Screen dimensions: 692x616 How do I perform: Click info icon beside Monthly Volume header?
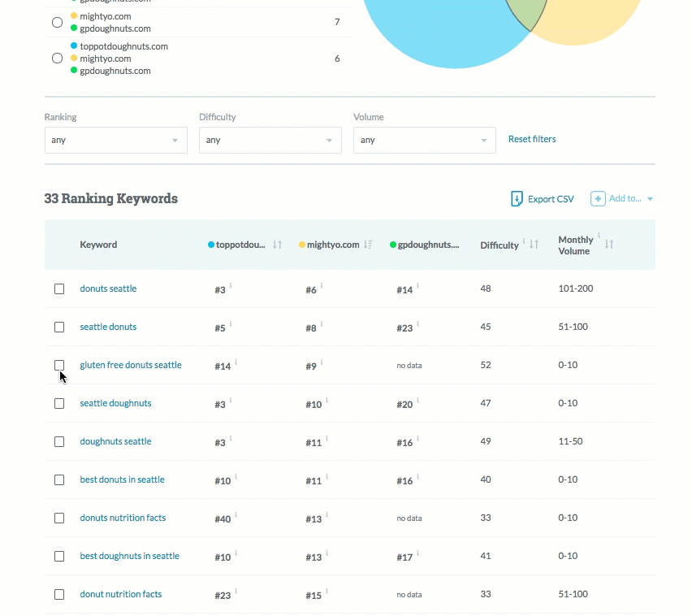pyautogui.click(x=599, y=236)
